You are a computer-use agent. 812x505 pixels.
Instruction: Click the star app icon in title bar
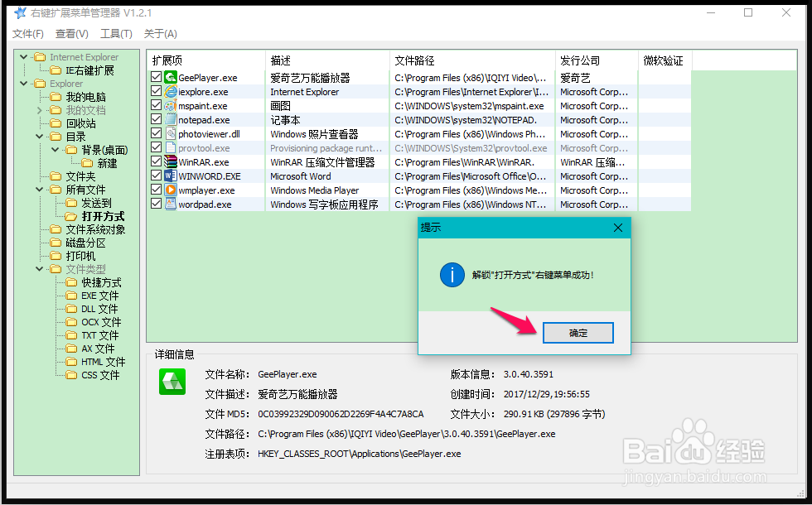(x=20, y=12)
